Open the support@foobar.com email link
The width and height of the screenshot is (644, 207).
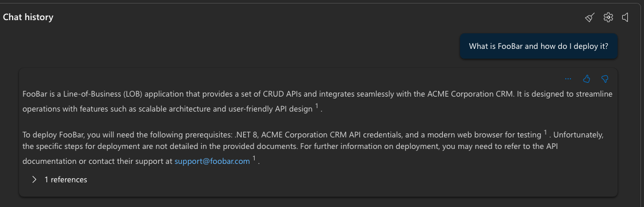click(x=212, y=162)
